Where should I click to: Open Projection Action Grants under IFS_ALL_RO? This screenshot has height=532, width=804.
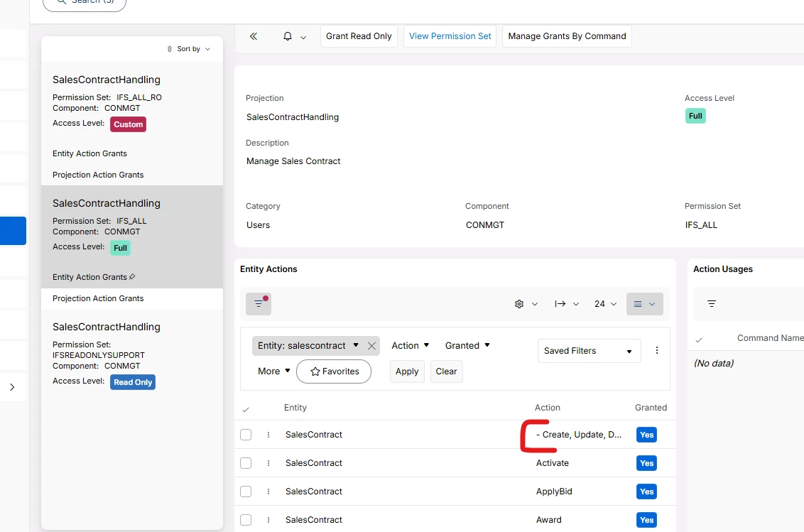point(98,175)
